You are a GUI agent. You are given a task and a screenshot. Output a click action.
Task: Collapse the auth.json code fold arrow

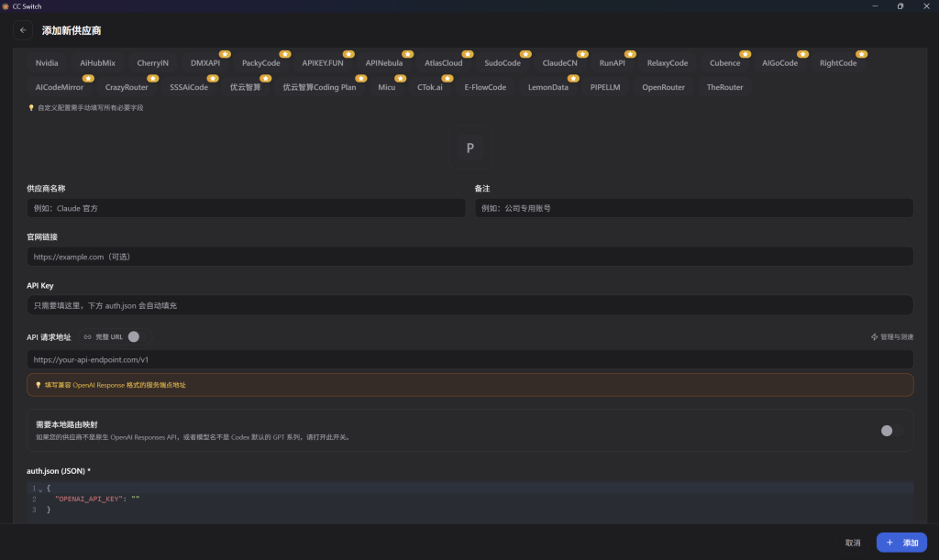click(40, 489)
